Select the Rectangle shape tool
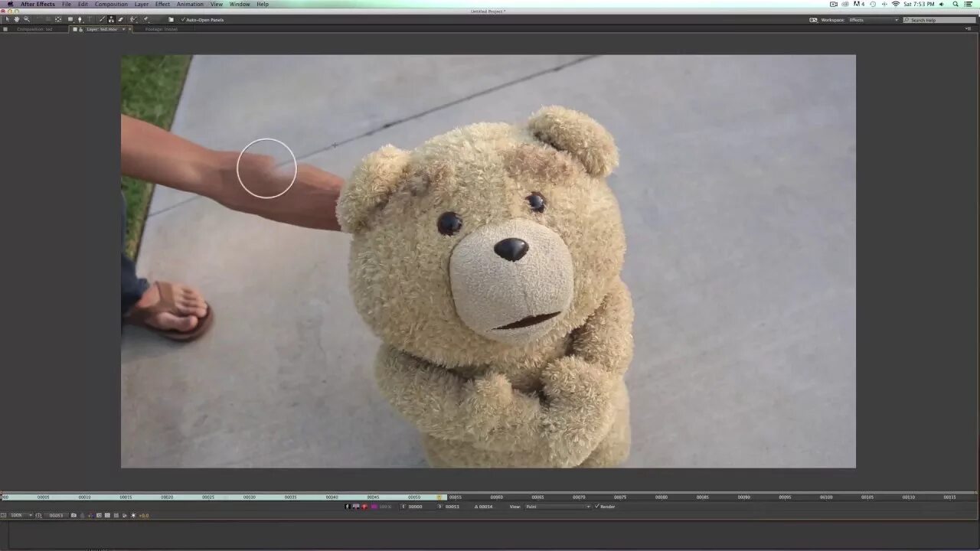980x551 pixels. (70, 19)
